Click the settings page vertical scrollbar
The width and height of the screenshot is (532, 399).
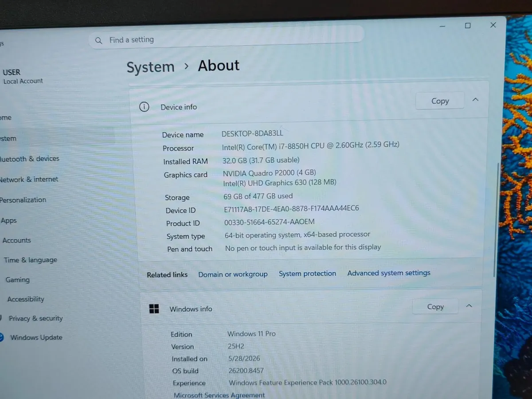coord(496,219)
